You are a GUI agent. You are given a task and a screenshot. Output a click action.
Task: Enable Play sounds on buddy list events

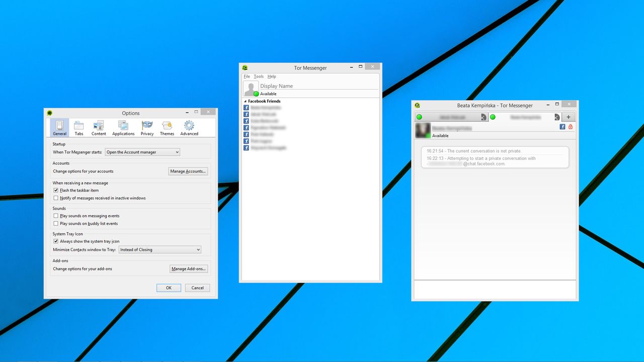coord(56,223)
